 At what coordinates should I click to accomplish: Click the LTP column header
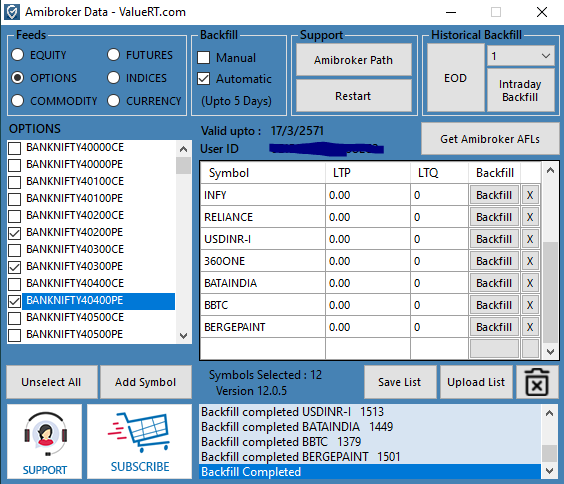tap(368, 173)
